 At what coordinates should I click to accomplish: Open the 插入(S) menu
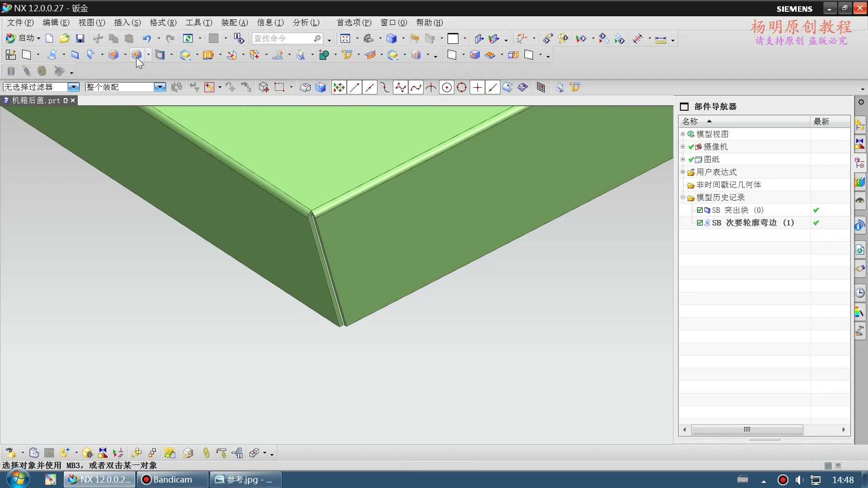coord(127,23)
